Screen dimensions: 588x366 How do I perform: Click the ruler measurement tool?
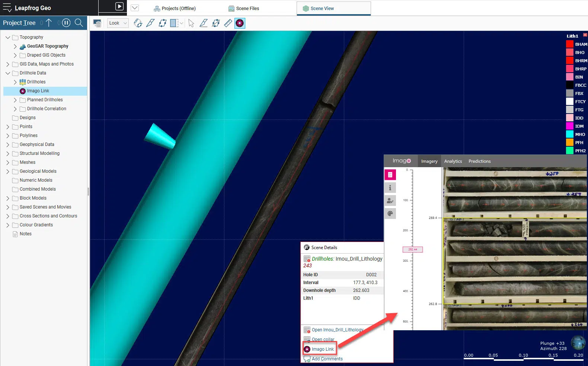(x=228, y=23)
